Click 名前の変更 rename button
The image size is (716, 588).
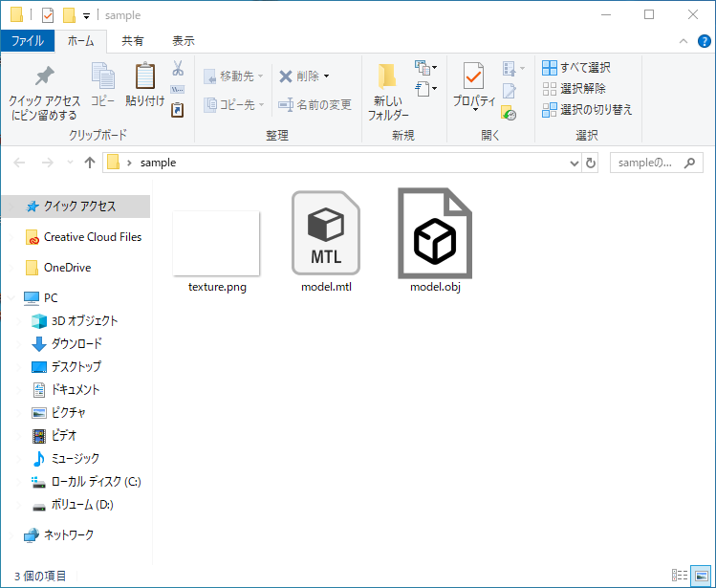[315, 104]
